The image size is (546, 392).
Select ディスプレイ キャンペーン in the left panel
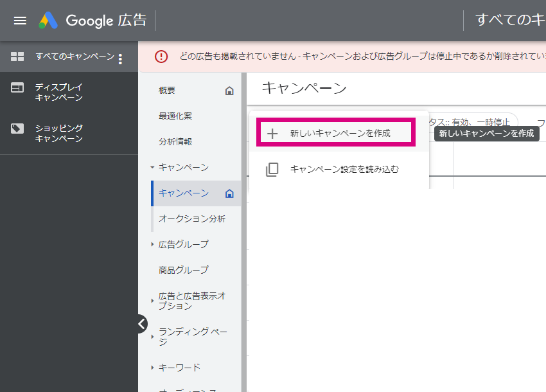coord(69,92)
